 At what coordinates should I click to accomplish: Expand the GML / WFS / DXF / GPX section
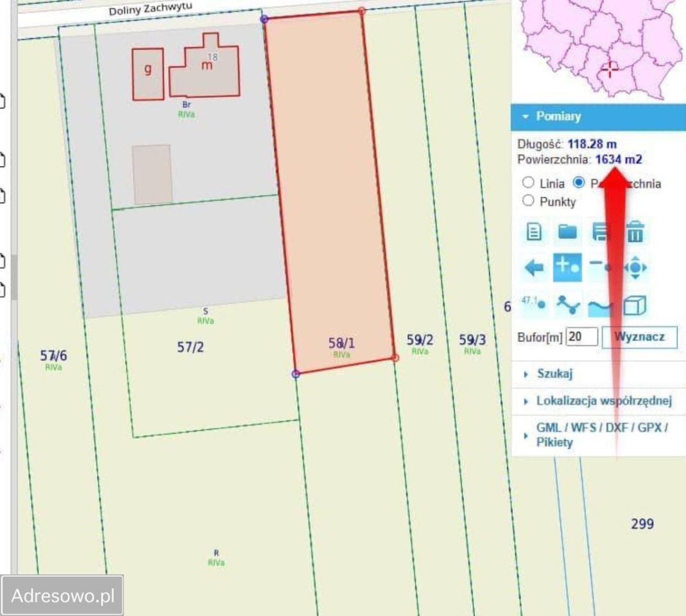coord(602,430)
